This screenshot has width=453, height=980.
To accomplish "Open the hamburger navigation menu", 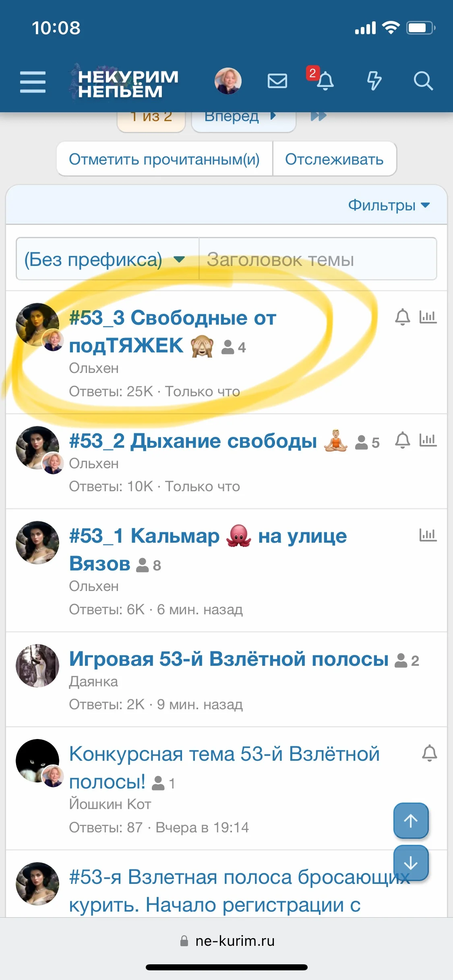I will point(33,82).
